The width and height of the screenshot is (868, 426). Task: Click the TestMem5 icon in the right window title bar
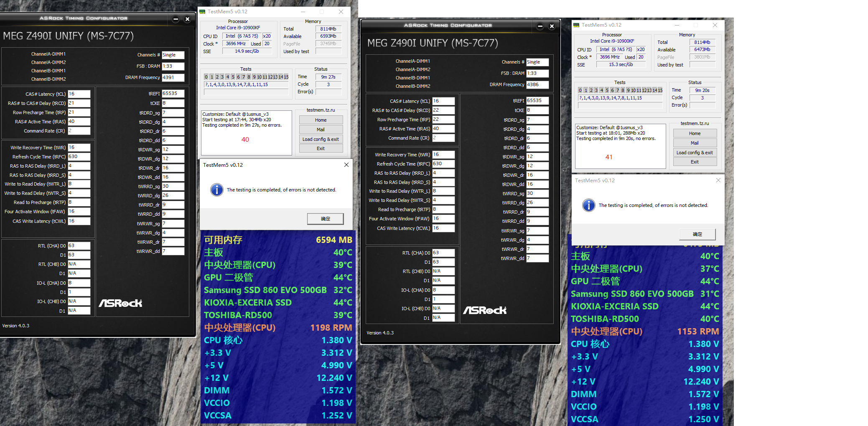click(x=577, y=25)
